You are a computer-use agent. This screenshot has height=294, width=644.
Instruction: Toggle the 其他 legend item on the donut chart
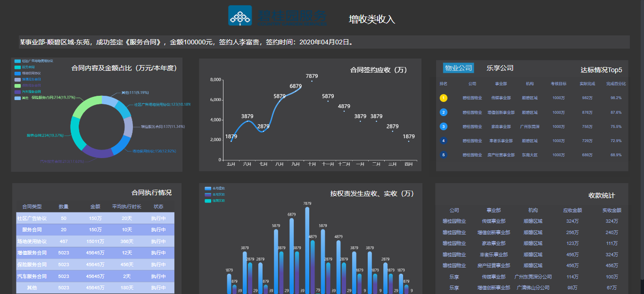[x=17, y=97]
